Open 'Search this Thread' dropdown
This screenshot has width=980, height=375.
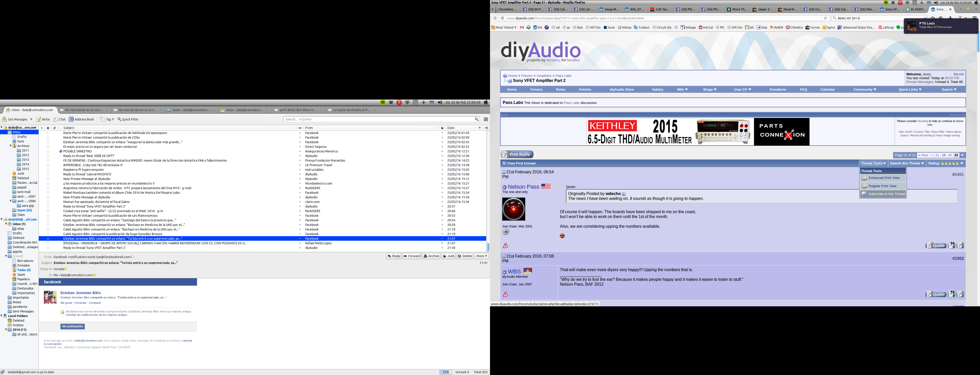click(907, 163)
